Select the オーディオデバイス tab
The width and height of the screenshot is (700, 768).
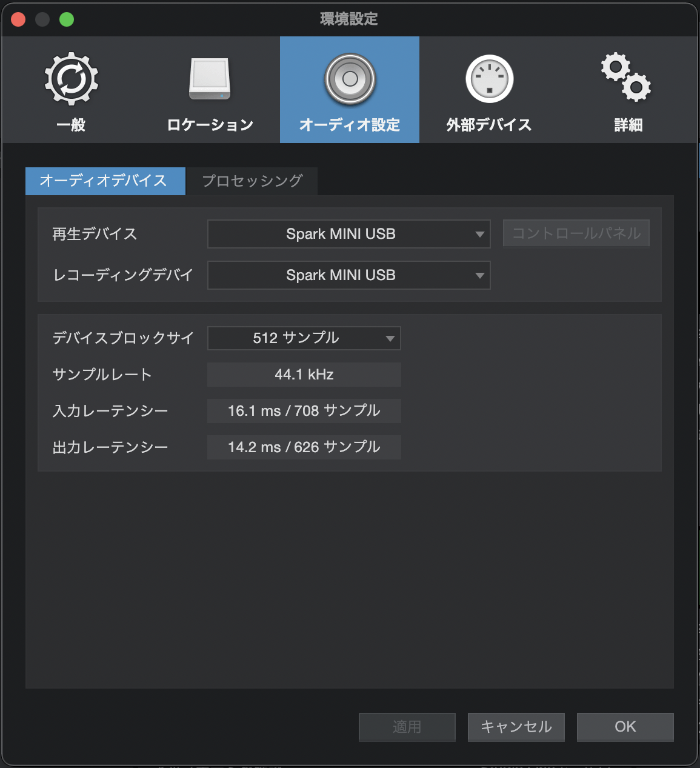[105, 181]
